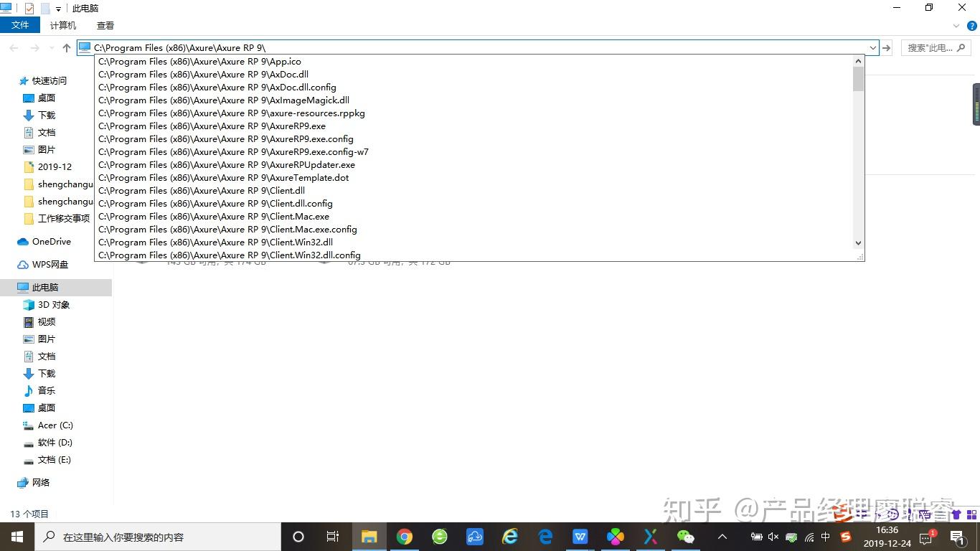Screen dimensions: 980x551
Task: Select AxureRP9.exe from the suggestion list
Action: [x=474, y=126]
